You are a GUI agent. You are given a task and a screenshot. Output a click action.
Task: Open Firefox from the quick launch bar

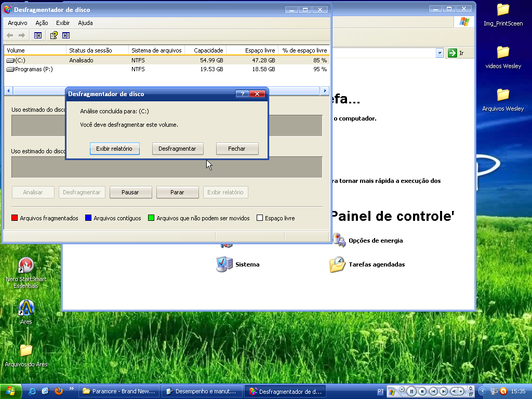(59, 391)
